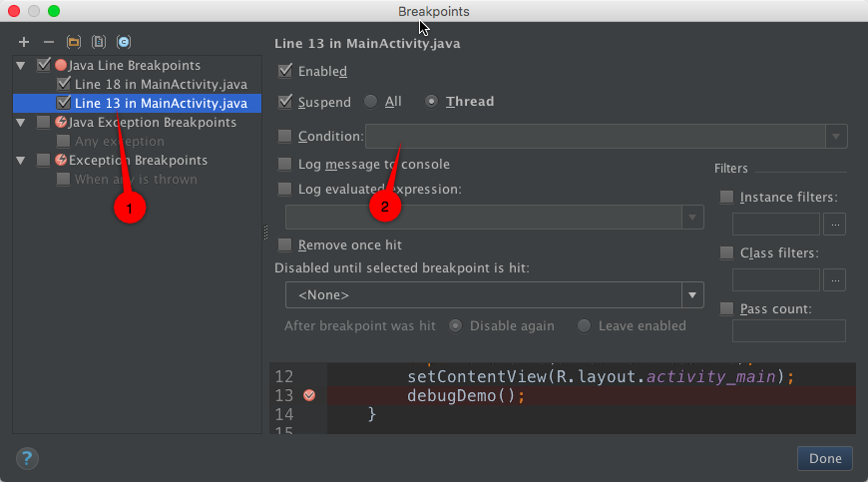Open Class filters browse button
This screenshot has width=868, height=482.
[x=835, y=280]
